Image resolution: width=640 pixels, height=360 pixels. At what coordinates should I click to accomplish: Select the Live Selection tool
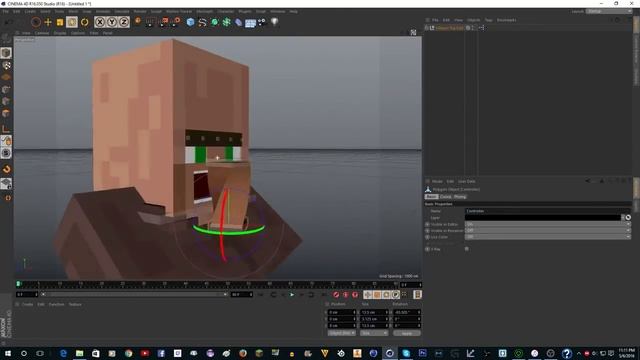tap(36, 22)
